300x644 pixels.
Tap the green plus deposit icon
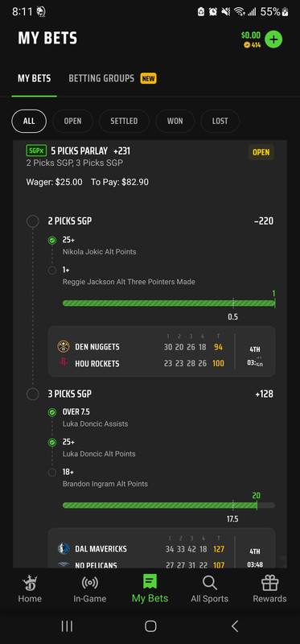click(273, 39)
